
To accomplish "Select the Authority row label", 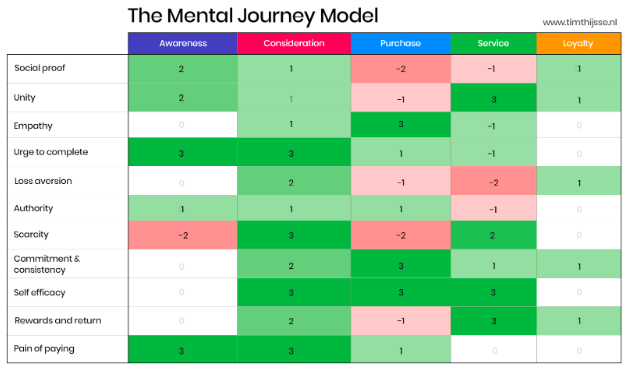I will point(33,208).
